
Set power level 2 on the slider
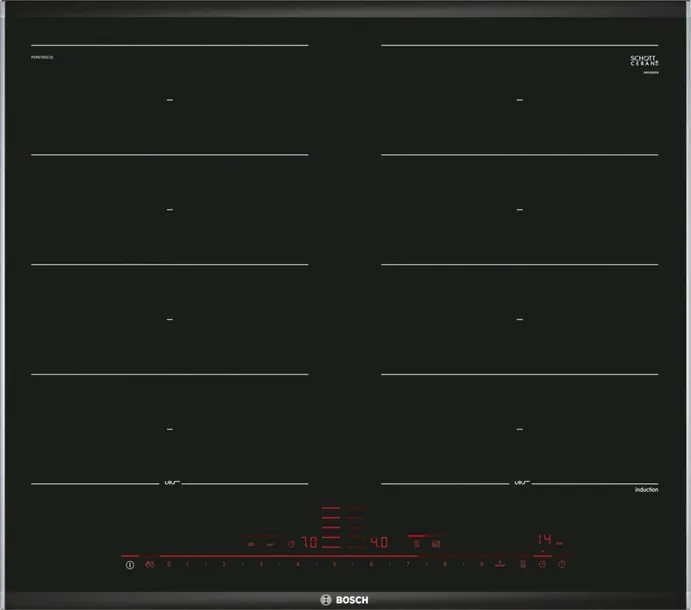click(223, 565)
